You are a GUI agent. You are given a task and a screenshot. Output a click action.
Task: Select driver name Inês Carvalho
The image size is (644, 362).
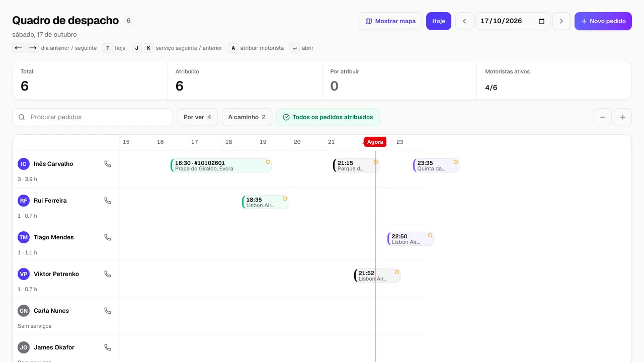[53, 164]
